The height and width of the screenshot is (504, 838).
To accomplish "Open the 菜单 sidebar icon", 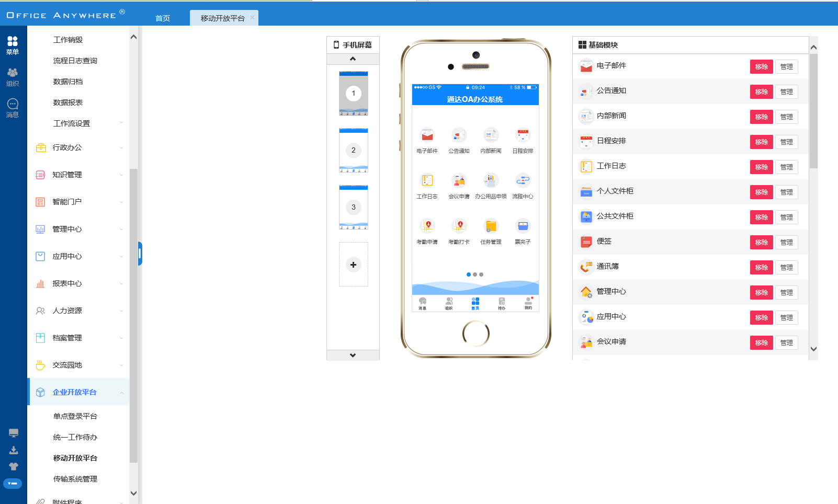I will pyautogui.click(x=13, y=45).
